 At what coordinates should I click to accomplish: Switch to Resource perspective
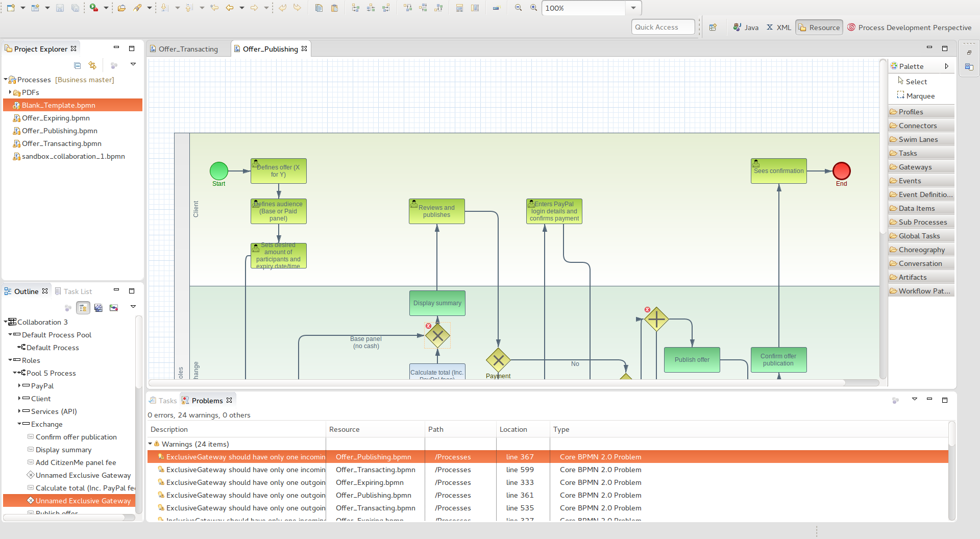click(x=819, y=27)
